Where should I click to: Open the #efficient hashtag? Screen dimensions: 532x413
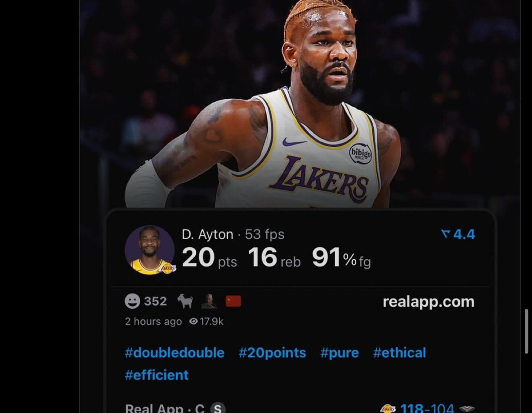[x=157, y=375]
